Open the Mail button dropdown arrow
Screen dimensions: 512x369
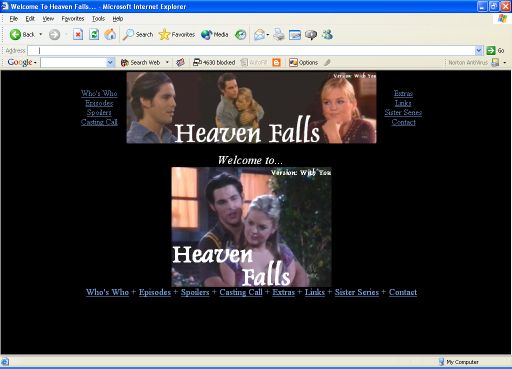(268, 35)
